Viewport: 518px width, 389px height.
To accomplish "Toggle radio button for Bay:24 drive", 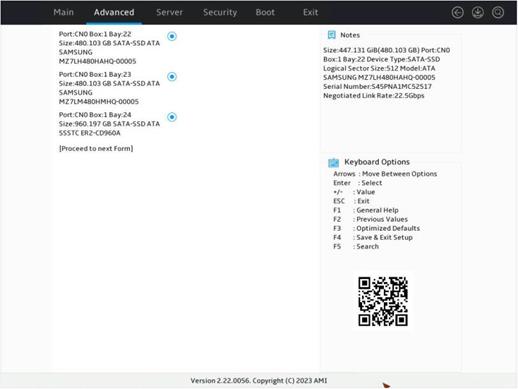I will (172, 117).
